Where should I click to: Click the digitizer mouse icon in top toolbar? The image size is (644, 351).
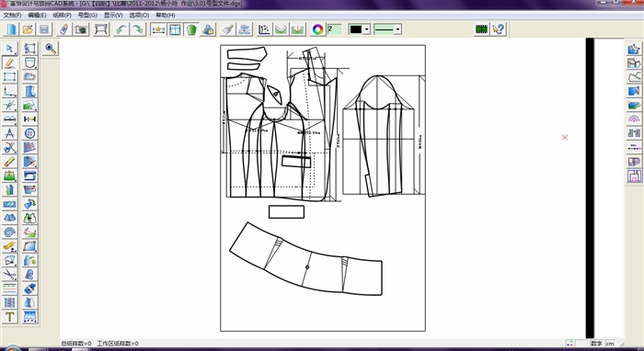(64, 29)
